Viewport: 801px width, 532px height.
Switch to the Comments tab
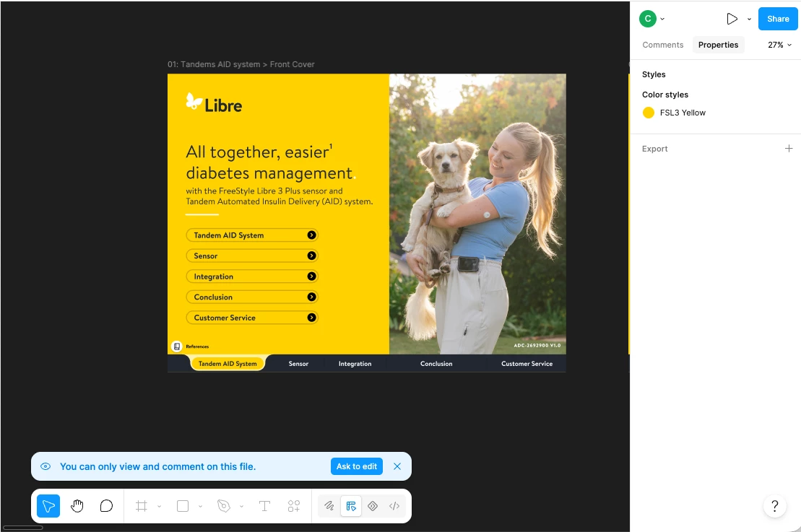click(662, 45)
